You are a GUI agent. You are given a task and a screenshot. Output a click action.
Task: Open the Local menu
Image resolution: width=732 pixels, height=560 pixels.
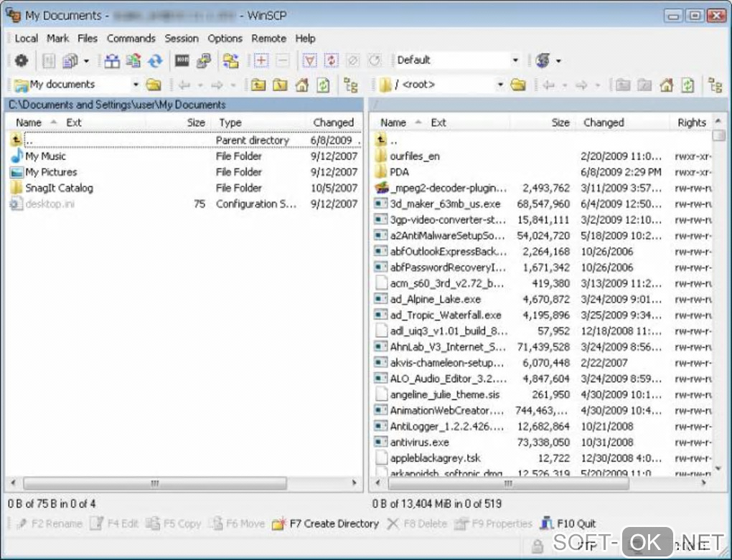coord(26,38)
